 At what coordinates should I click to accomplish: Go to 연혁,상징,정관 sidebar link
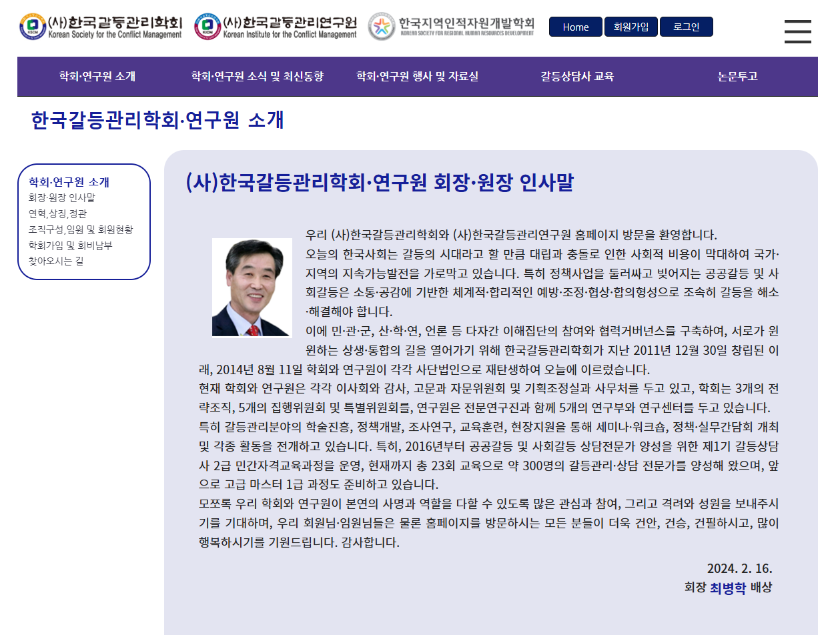(57, 213)
